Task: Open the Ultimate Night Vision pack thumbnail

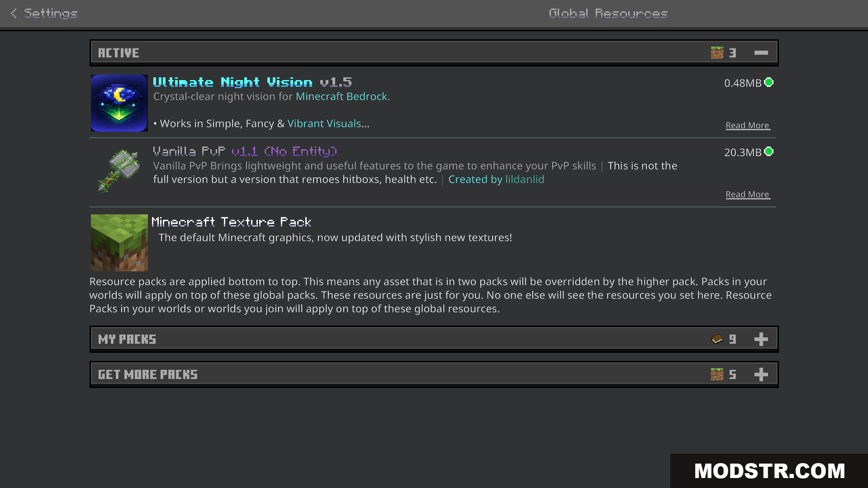Action: 119,103
